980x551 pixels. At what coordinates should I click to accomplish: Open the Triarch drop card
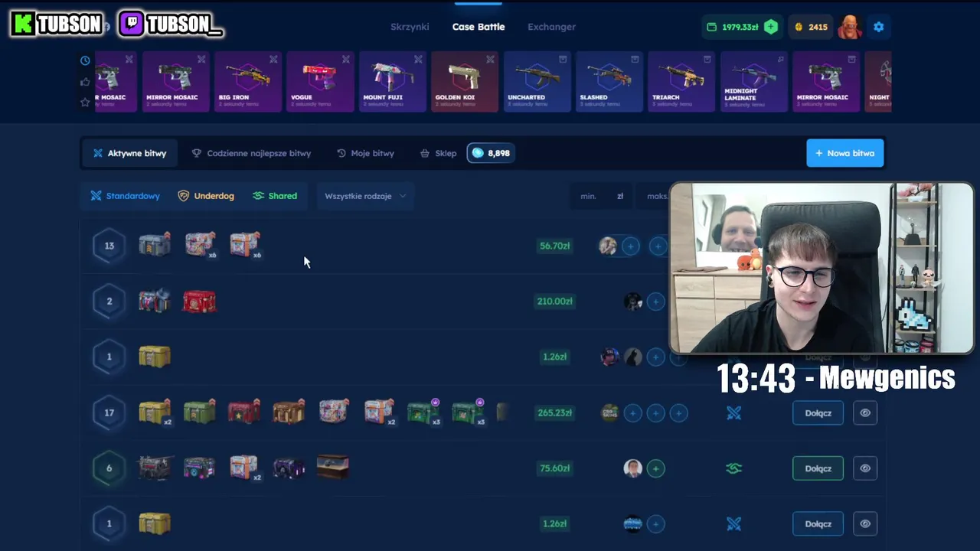[681, 82]
